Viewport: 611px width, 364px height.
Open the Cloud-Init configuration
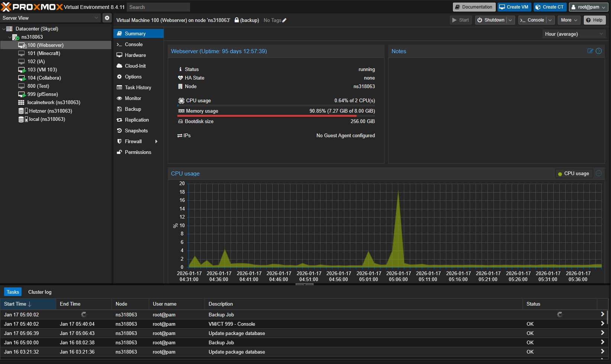[135, 66]
